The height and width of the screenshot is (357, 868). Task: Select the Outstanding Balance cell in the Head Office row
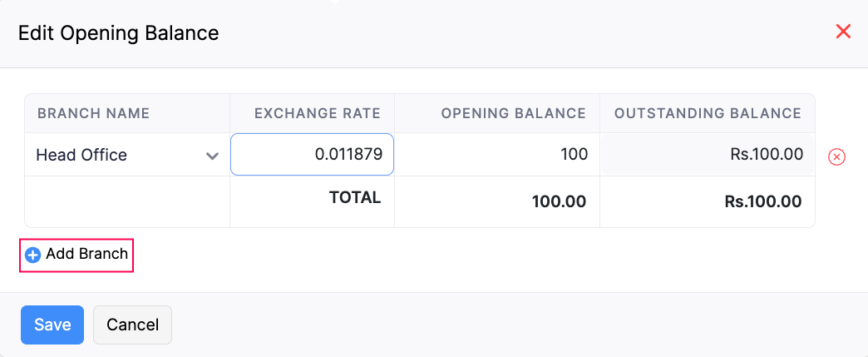[x=707, y=155]
